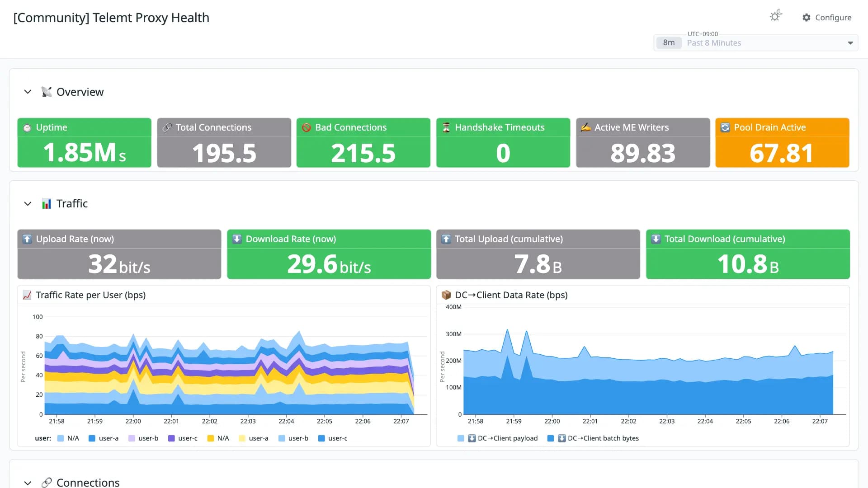Select the 195.5 Total Connections value

224,153
